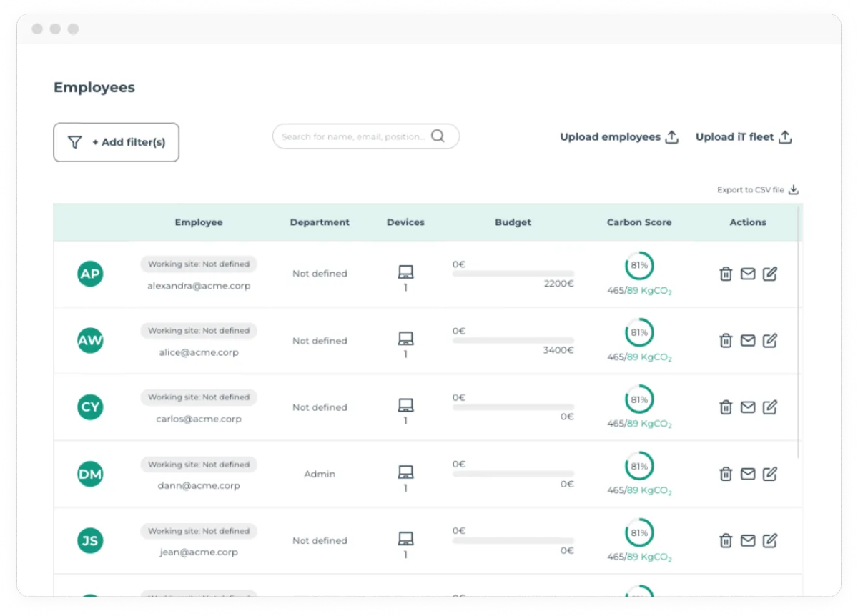
Task: Click laptop device icon for carlos@acme.corp
Action: pyautogui.click(x=405, y=405)
